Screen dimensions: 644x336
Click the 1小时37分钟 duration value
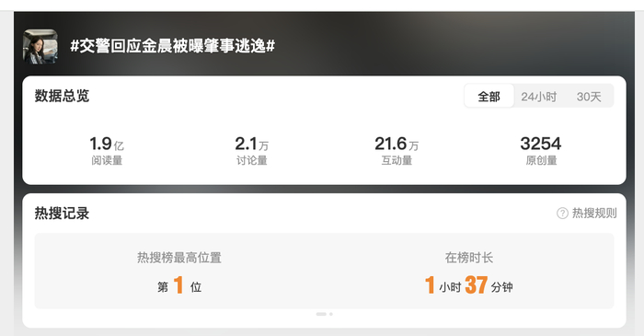[468, 285]
